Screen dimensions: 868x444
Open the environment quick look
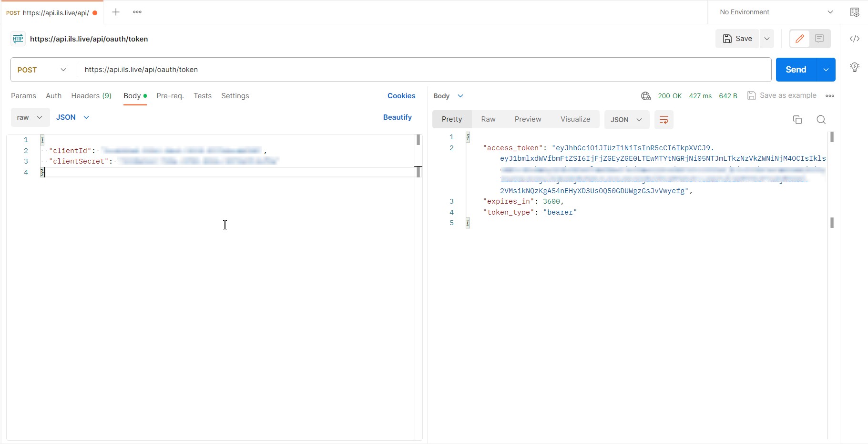click(855, 12)
